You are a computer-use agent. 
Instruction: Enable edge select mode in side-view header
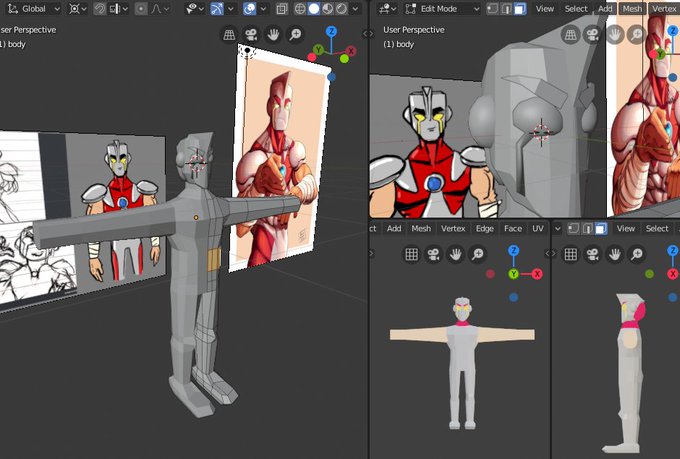coord(587,229)
